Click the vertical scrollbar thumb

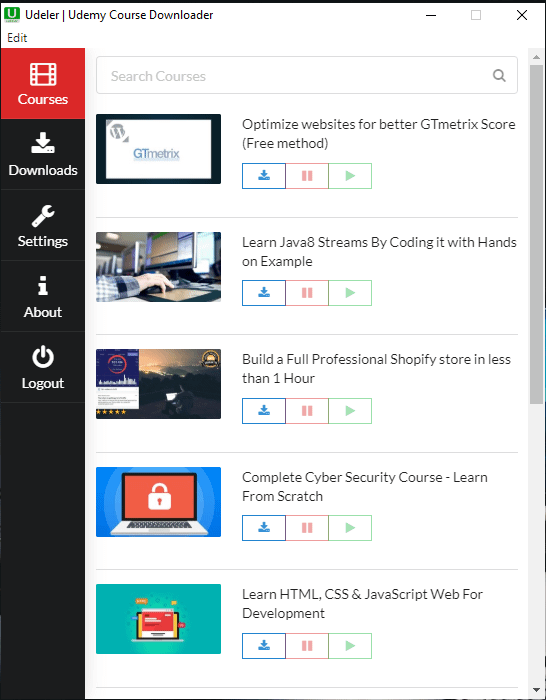[x=536, y=234]
